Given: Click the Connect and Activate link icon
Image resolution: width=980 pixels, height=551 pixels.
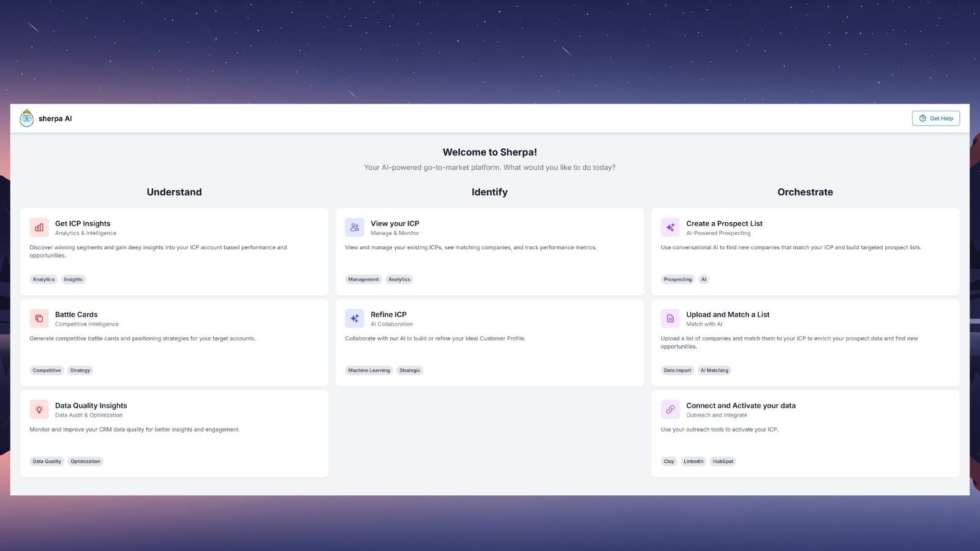Looking at the screenshot, I should tap(670, 410).
